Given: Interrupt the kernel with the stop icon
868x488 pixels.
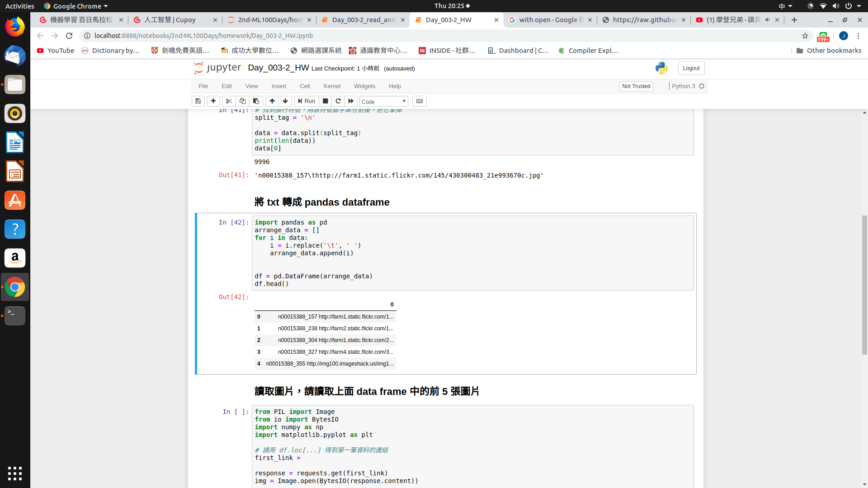Looking at the screenshot, I should pos(325,101).
